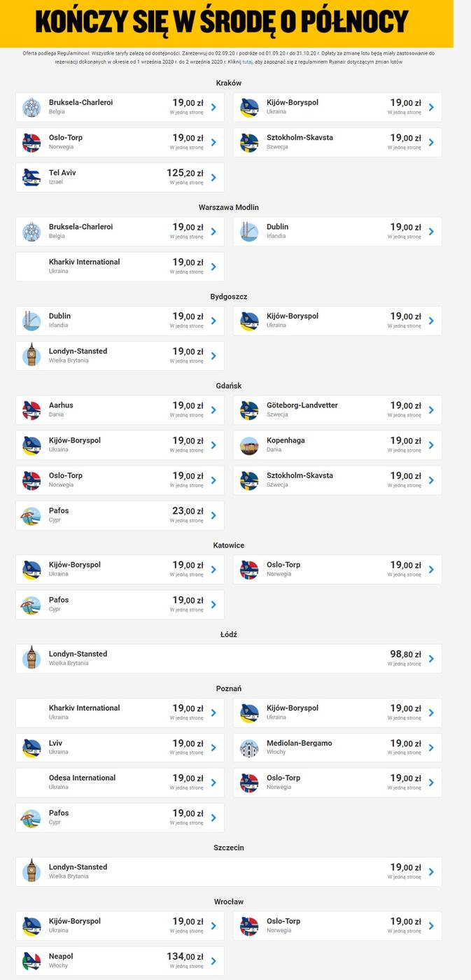Screen dimensions: 471x980
Task: Click Dublin bridge icon under Warszawa Modlin
Action: point(249,232)
